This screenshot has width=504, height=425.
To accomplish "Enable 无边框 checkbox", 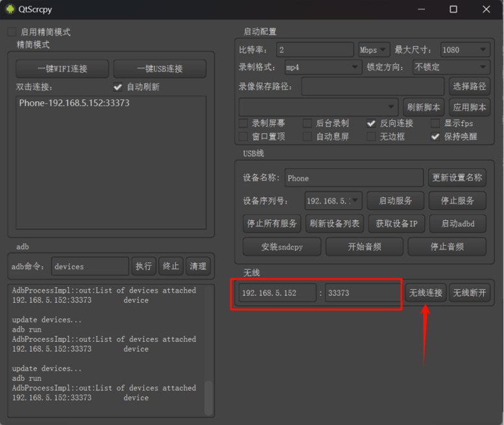I will coord(371,137).
